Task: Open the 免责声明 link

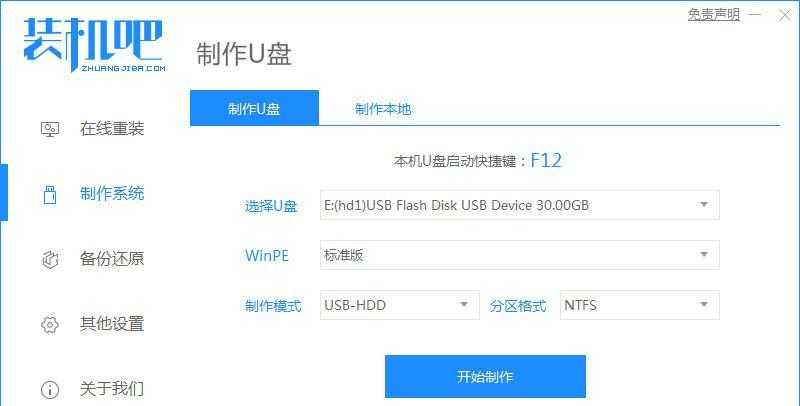Action: coord(713,15)
